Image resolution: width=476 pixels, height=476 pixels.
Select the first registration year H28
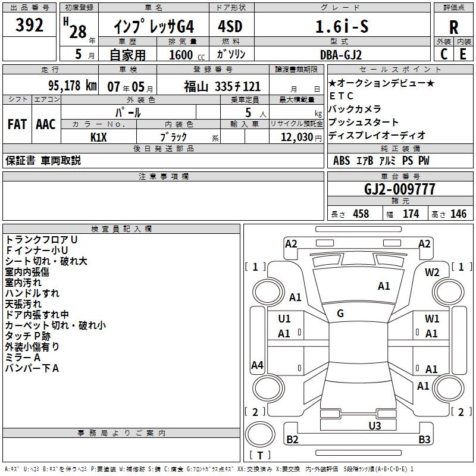pos(79,29)
